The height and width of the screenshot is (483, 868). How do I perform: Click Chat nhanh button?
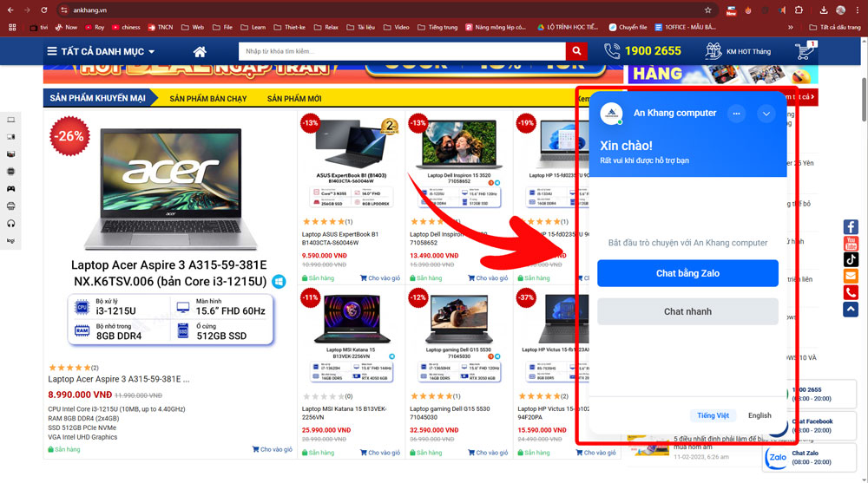(x=687, y=311)
